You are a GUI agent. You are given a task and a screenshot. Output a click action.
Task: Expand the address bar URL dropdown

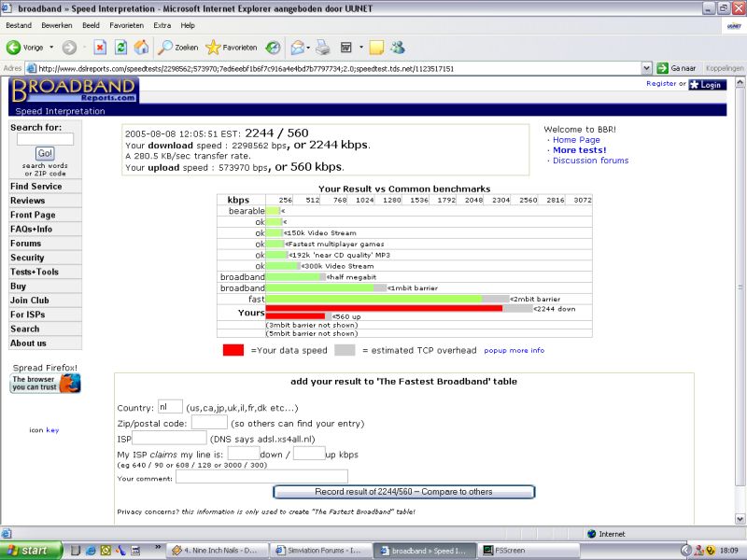[x=646, y=68]
